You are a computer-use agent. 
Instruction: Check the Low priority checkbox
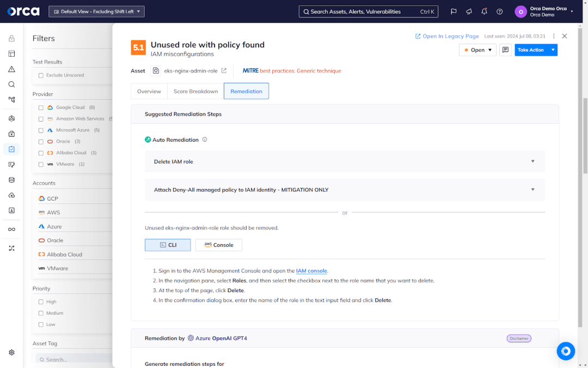tap(41, 325)
